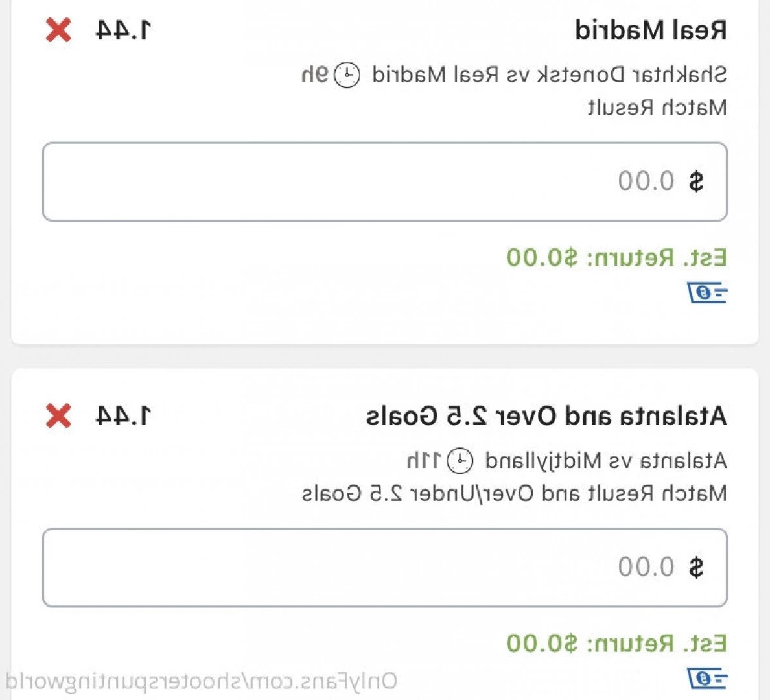Click the 1.44 odds for Real Madrid
Image resolution: width=770 pixels, height=700 pixels.
(123, 30)
